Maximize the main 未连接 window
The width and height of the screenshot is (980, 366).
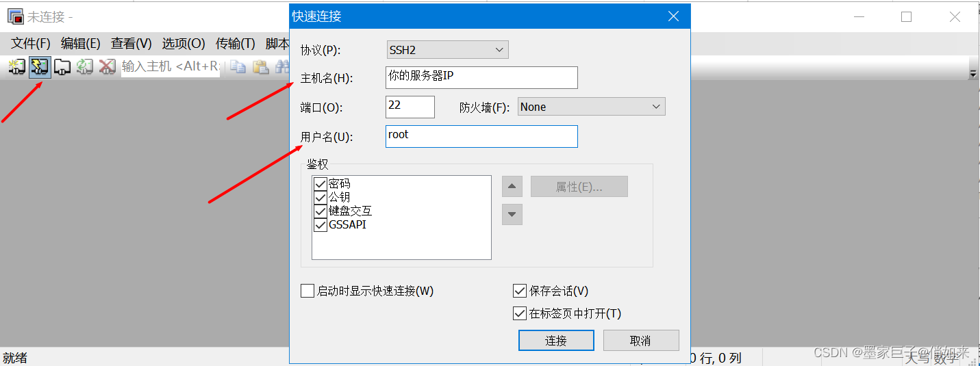(x=907, y=17)
